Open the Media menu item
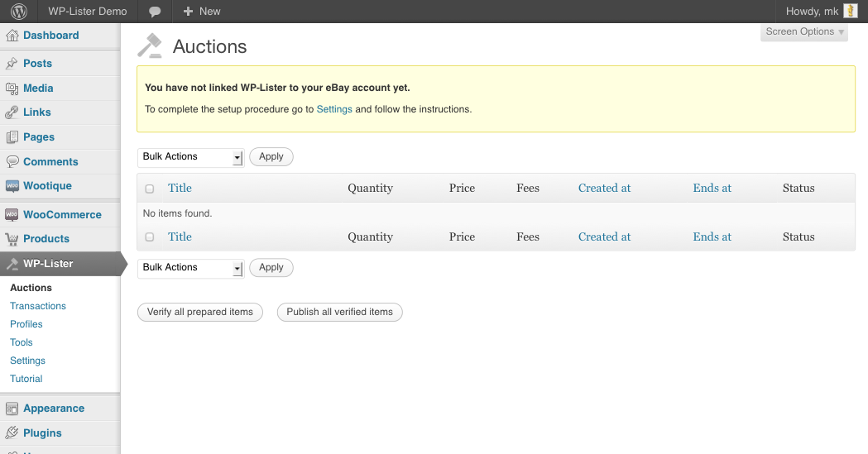 [38, 88]
